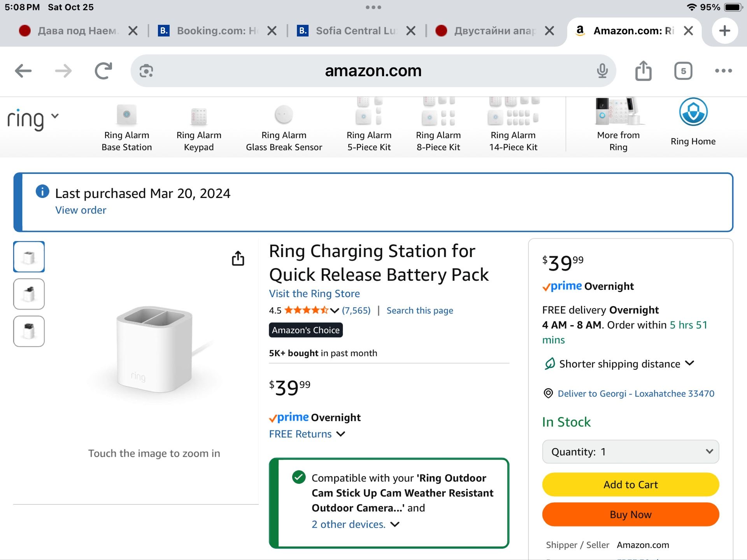This screenshot has height=560, width=747.
Task: Click the Add to Cart button
Action: [630, 485]
